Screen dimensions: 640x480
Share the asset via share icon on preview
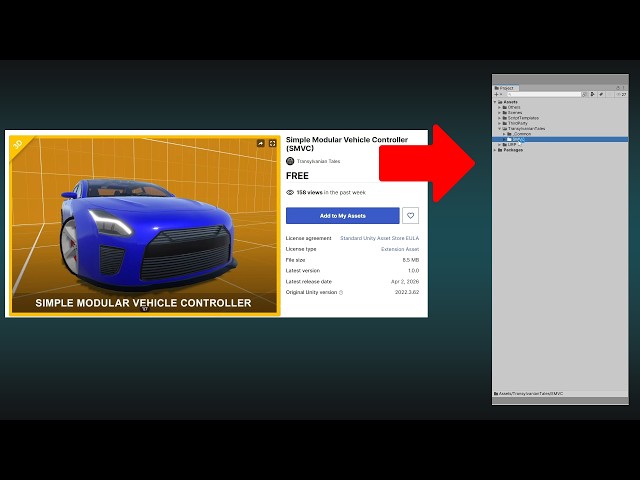pos(260,143)
